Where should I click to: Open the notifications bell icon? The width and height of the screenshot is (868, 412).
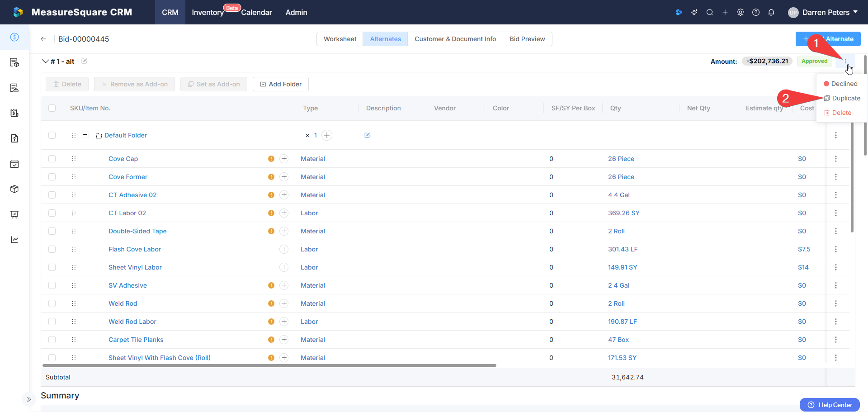point(771,12)
